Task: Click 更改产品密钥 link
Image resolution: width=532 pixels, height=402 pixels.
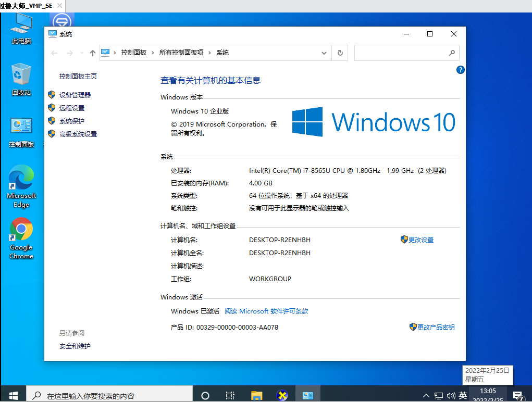Action: point(436,327)
